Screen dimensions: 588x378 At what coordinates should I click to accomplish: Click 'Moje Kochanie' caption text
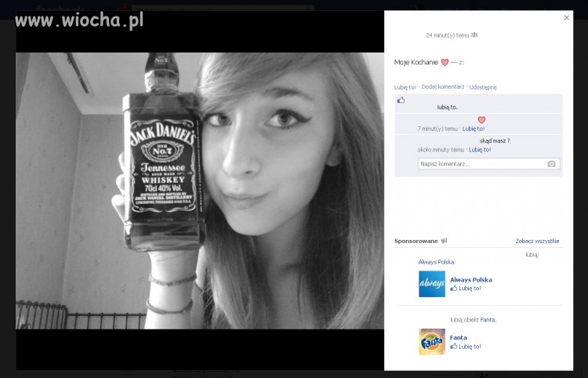click(416, 62)
